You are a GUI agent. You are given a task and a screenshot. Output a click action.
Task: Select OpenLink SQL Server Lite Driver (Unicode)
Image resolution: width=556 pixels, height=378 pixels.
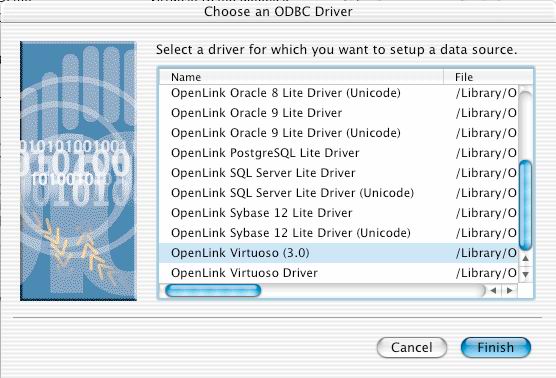(x=339, y=193)
